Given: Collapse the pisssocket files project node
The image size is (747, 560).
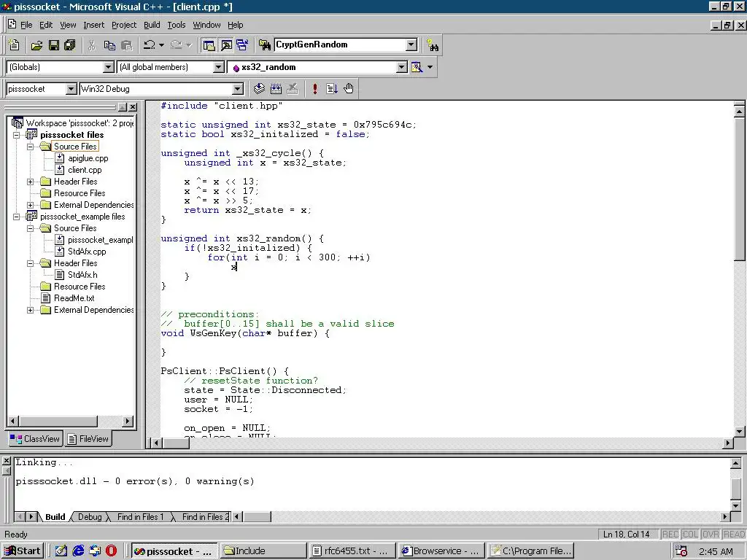Looking at the screenshot, I should point(17,135).
